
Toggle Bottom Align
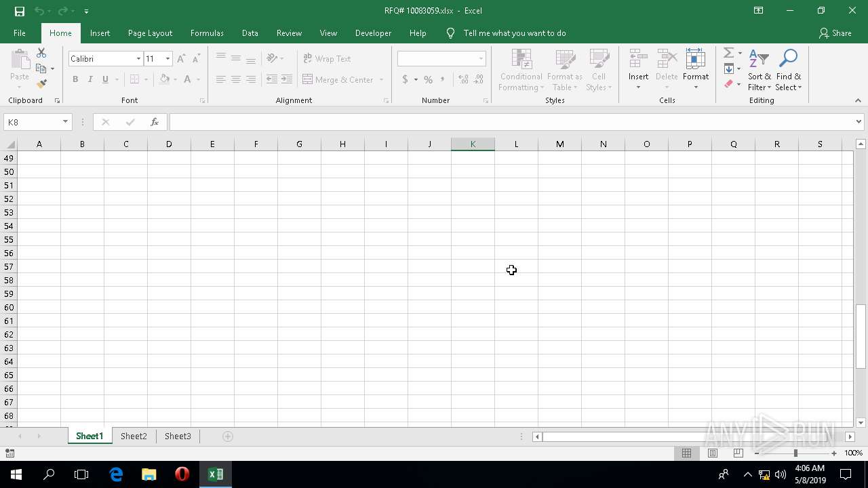[251, 58]
